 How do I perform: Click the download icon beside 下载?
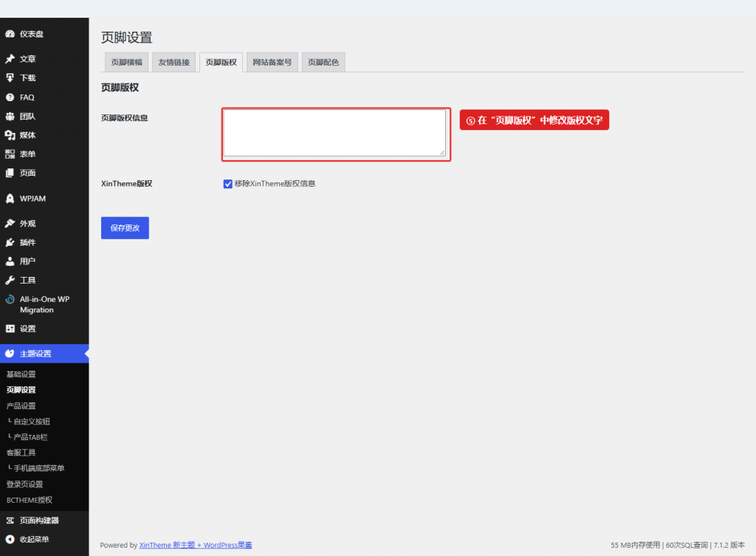click(10, 78)
